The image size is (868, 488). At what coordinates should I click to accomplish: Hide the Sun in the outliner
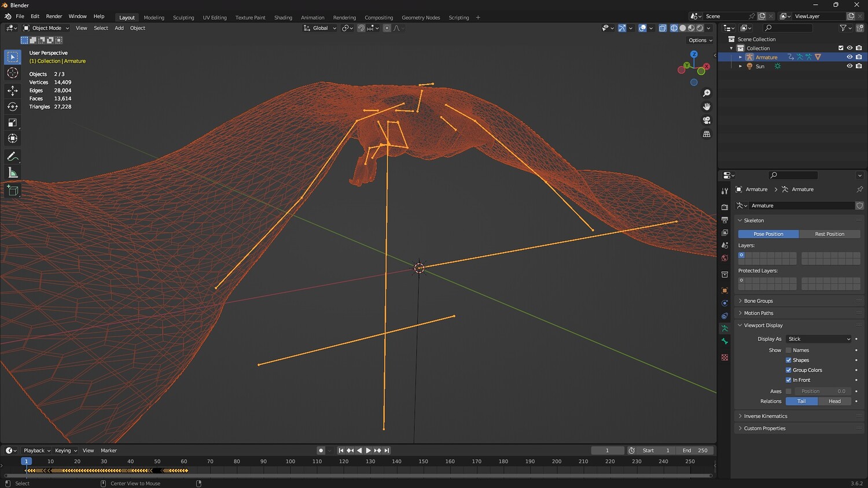(x=849, y=66)
